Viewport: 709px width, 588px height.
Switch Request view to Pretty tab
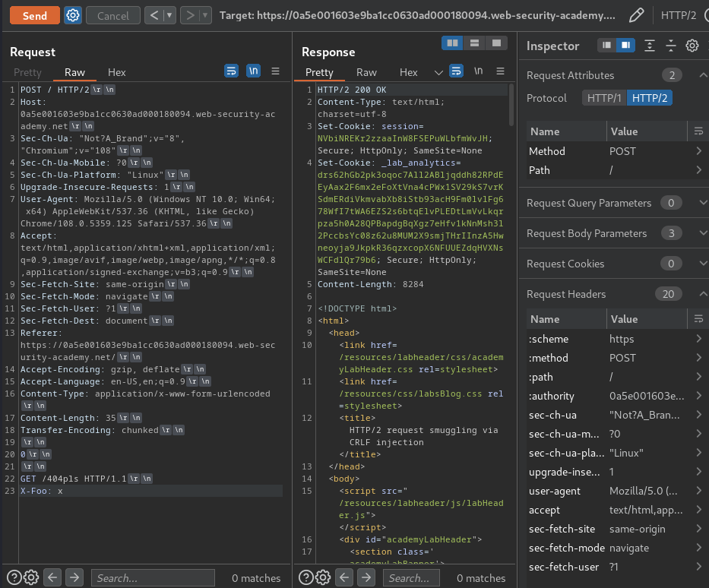click(x=27, y=72)
